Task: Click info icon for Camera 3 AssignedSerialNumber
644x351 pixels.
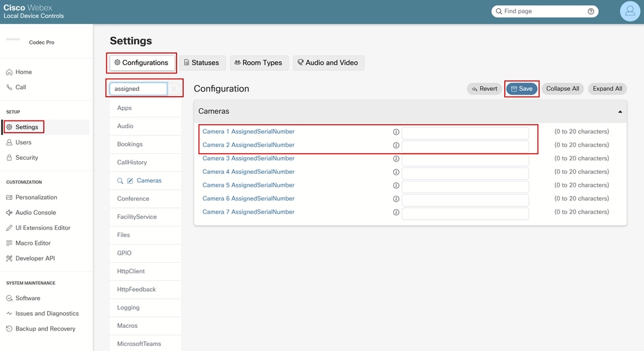Action: click(396, 158)
